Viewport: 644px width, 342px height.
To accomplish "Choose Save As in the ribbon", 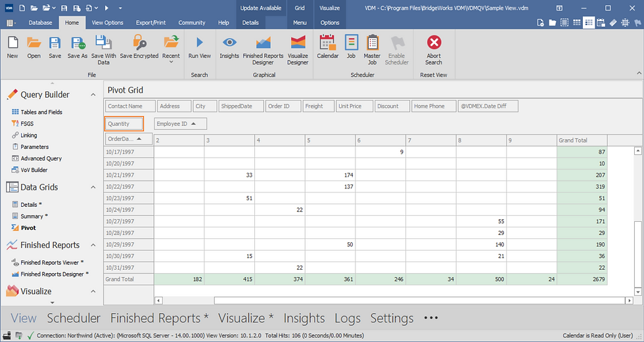I will click(78, 47).
